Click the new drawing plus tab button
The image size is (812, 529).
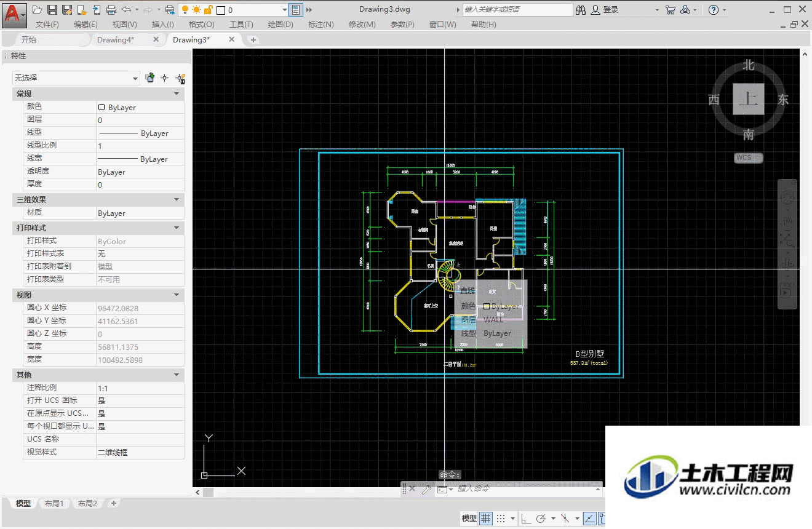[x=253, y=39]
